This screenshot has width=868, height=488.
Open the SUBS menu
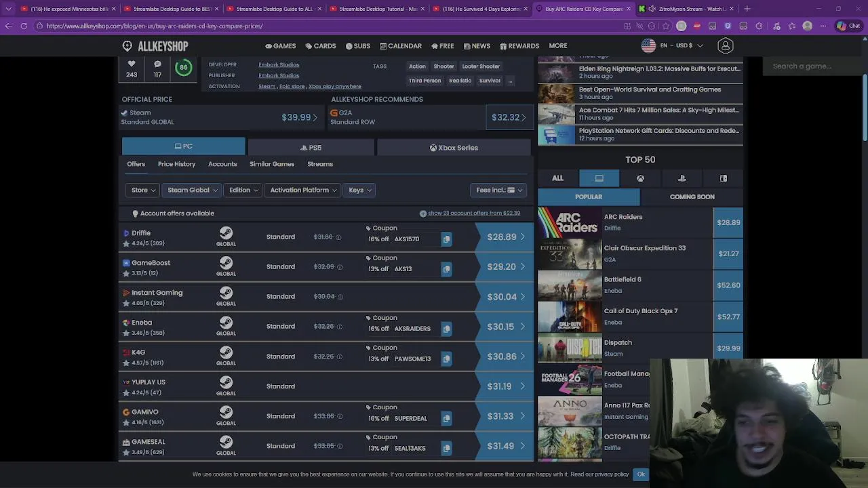(357, 46)
